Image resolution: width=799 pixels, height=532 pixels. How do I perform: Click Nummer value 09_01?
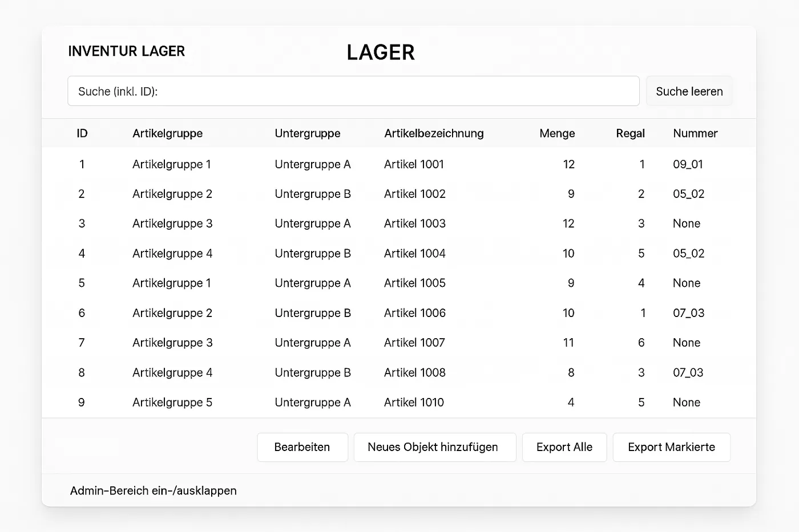click(x=688, y=164)
